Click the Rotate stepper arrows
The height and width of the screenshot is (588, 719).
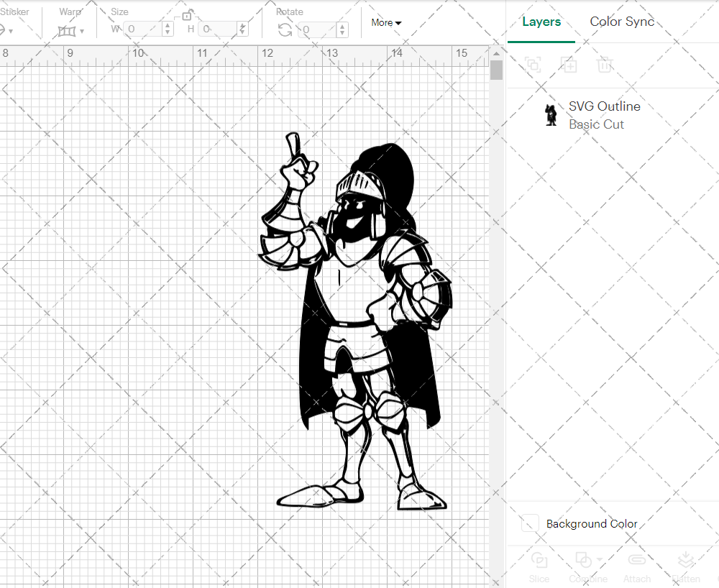coord(342,29)
